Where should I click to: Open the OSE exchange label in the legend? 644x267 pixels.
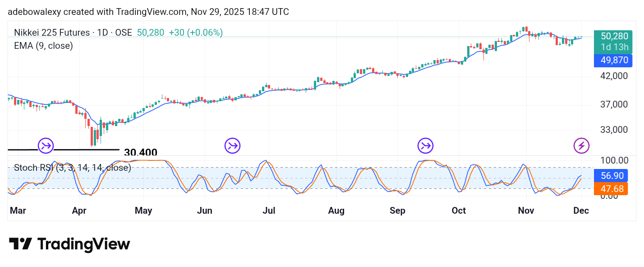click(x=125, y=33)
